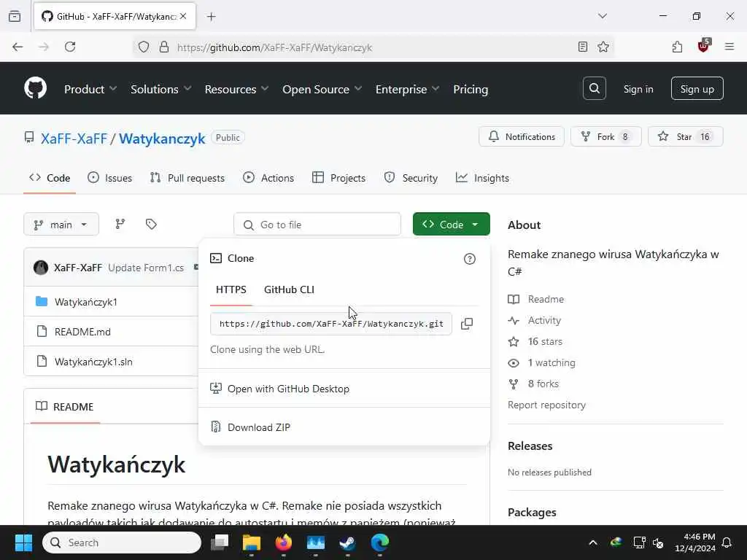Click the Windows taskbar Search box
The height and width of the screenshot is (560, 747).
(122, 542)
